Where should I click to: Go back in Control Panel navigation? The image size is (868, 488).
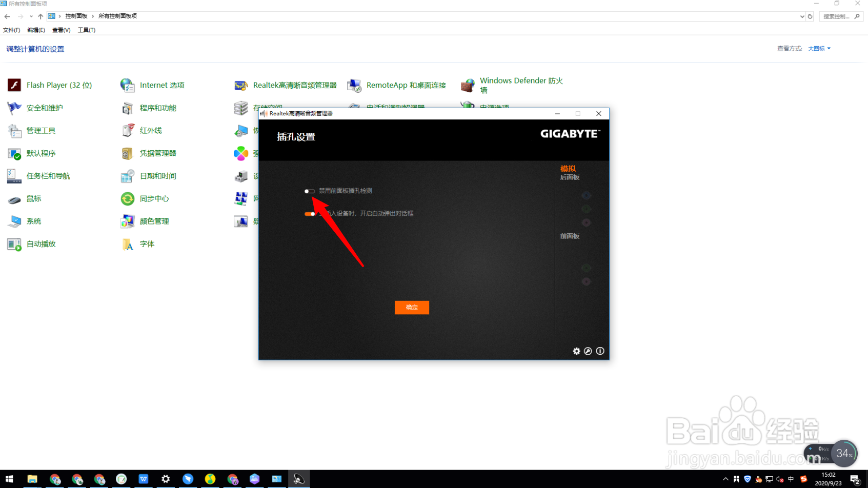coord(7,16)
